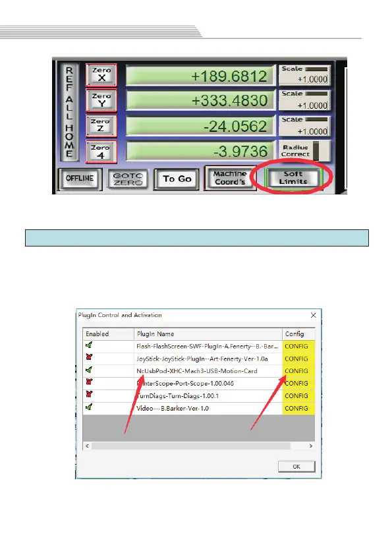Toggle Machine Coord's button

click(x=230, y=178)
